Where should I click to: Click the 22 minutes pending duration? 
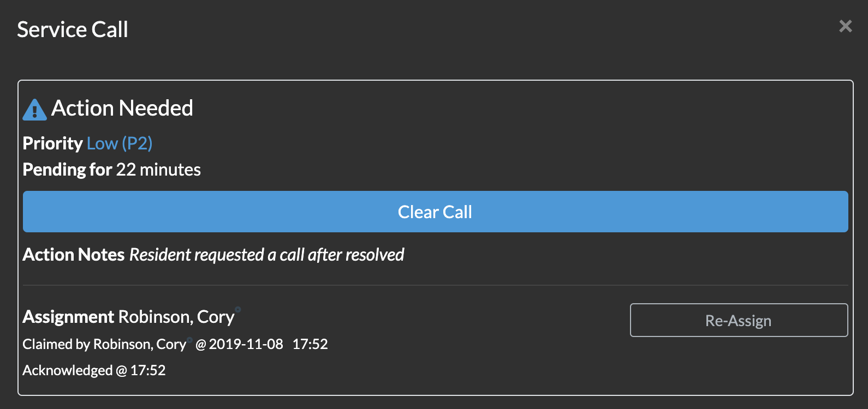pos(158,170)
